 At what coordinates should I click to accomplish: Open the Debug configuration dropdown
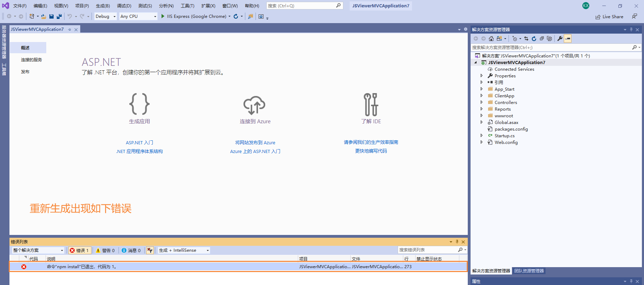105,16
